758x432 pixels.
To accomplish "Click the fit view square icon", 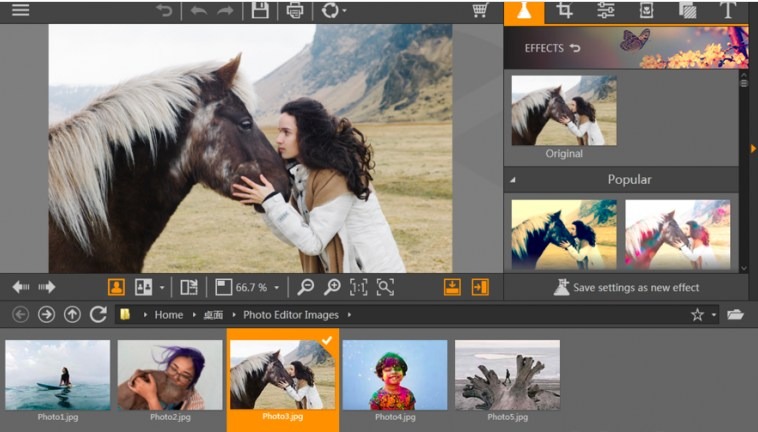I will click(223, 287).
